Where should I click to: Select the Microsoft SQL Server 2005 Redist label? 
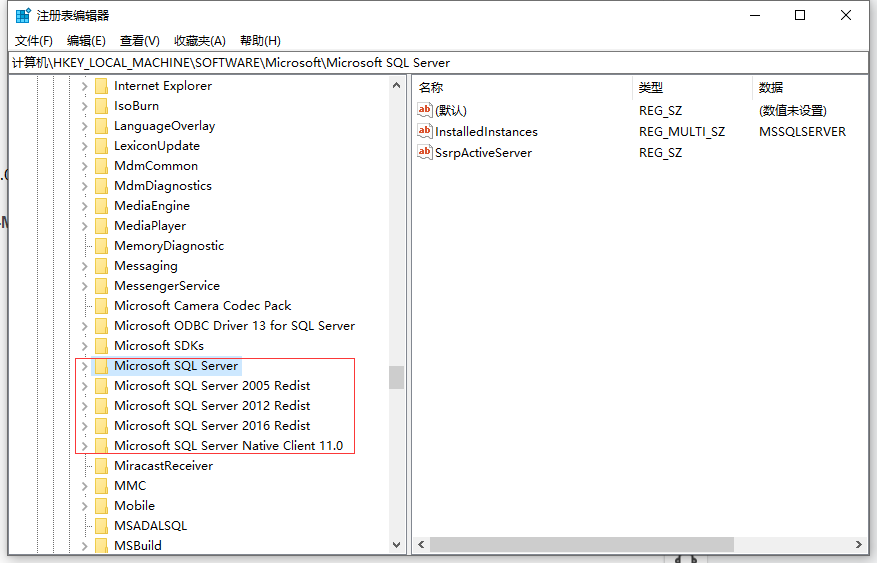pyautogui.click(x=212, y=386)
